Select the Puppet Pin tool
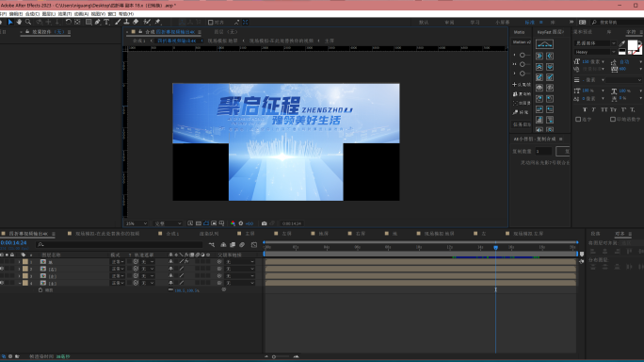The height and width of the screenshot is (362, 644). (158, 23)
